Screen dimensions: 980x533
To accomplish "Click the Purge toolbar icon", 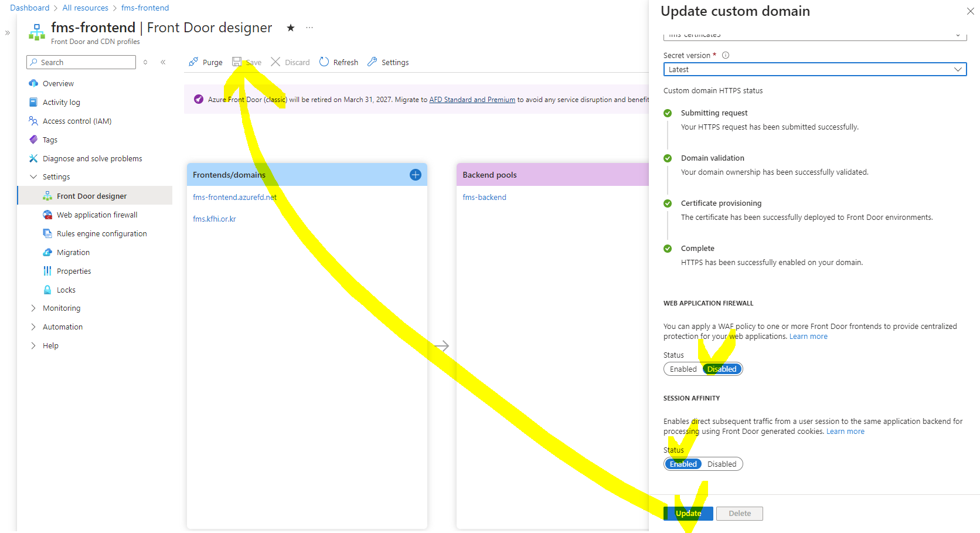I will (x=193, y=62).
